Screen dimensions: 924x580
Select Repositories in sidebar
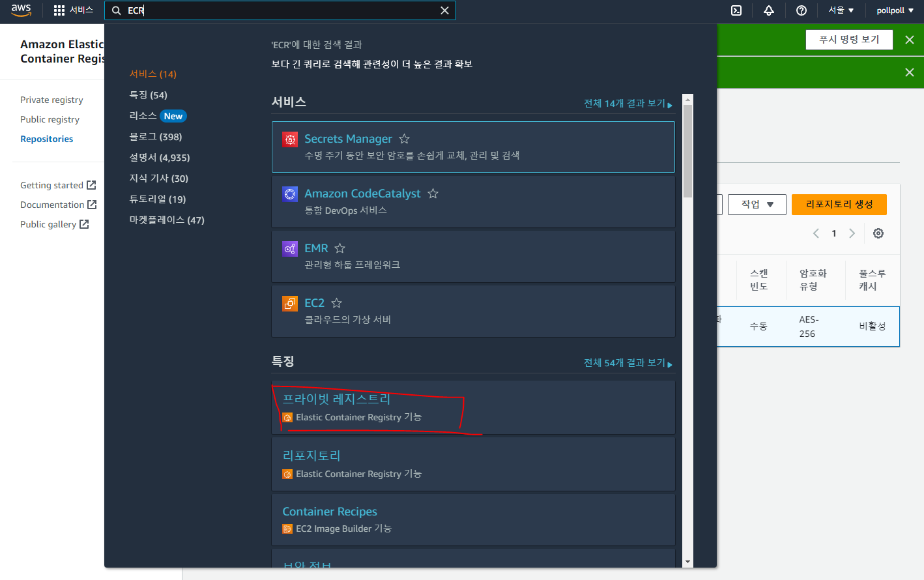[46, 139]
